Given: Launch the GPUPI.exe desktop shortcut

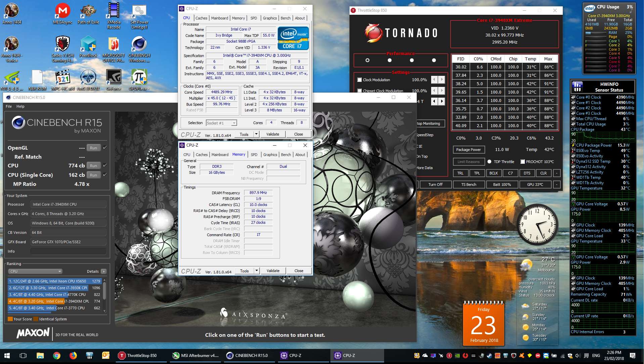Looking at the screenshot, I should 139,80.
